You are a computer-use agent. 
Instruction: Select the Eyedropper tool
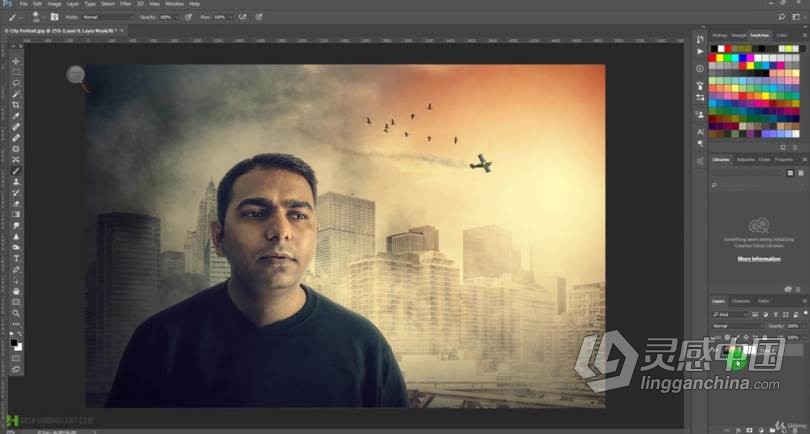tap(16, 115)
